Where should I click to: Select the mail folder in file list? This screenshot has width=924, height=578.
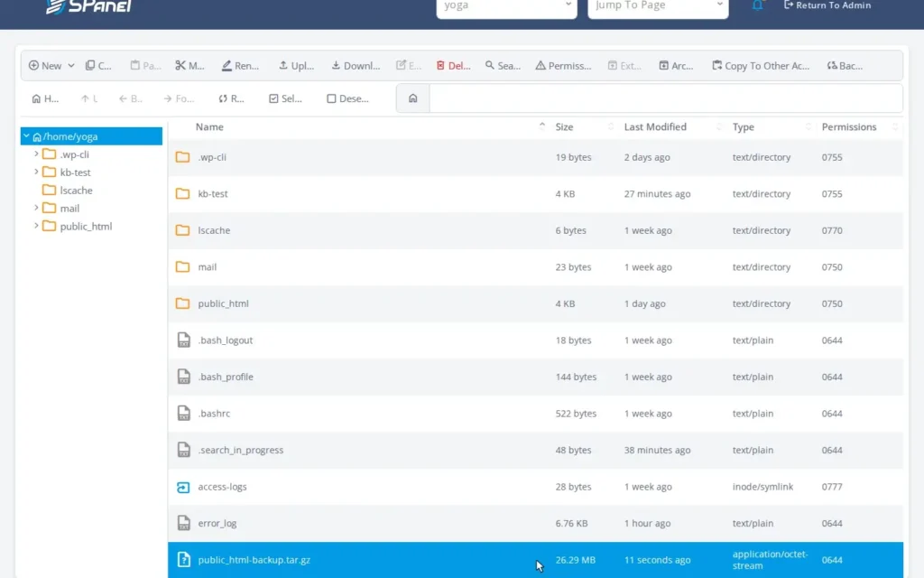535,266
